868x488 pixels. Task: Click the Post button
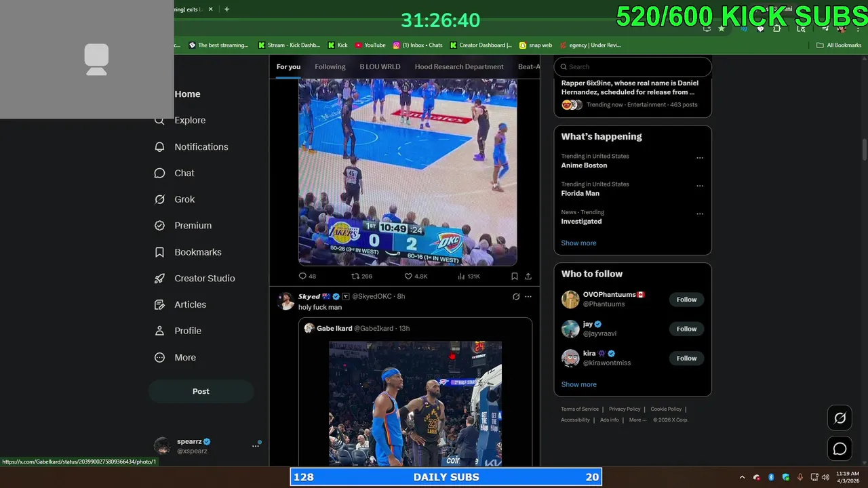pyautogui.click(x=201, y=391)
